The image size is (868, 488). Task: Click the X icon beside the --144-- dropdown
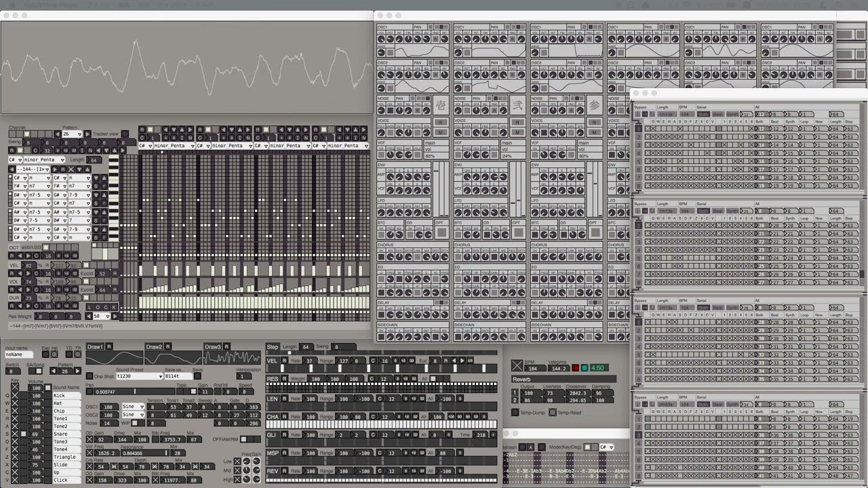71,169
